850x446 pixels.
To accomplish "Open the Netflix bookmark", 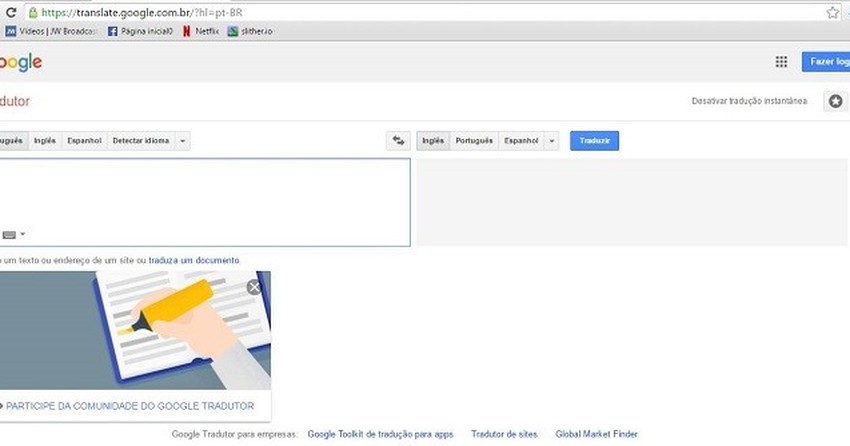I will click(201, 31).
